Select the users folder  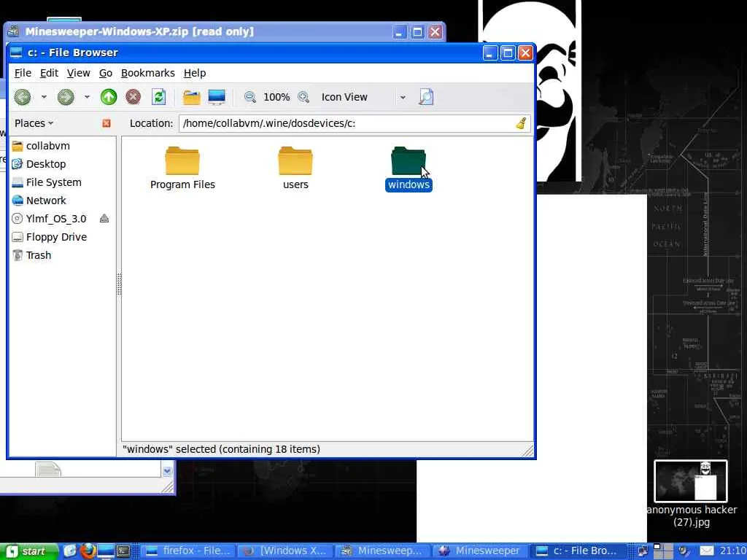[x=295, y=168]
